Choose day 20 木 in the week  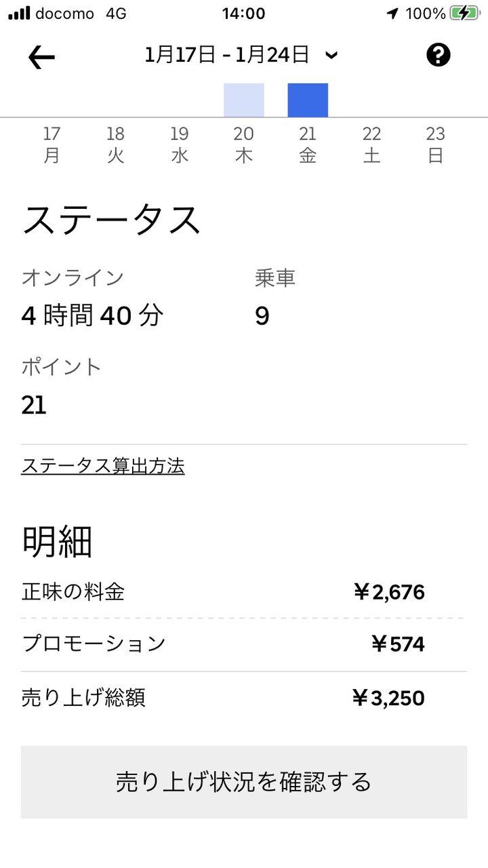pos(244,144)
